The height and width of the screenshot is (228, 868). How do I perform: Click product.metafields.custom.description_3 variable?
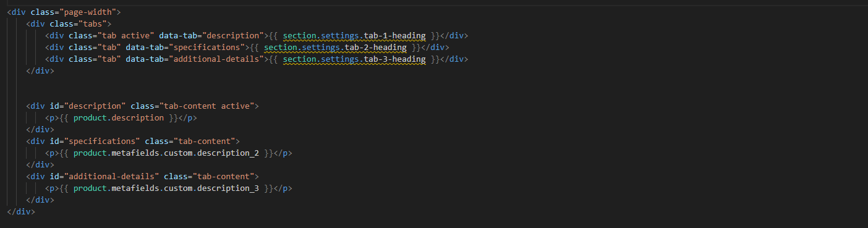coord(166,188)
